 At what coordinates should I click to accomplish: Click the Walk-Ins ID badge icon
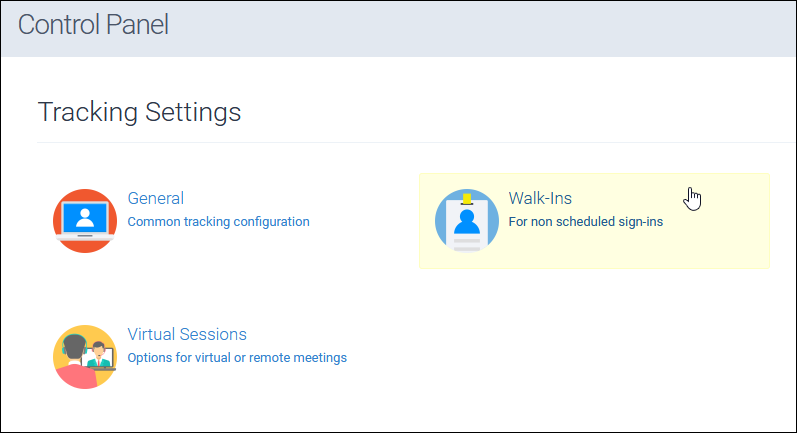(x=467, y=221)
